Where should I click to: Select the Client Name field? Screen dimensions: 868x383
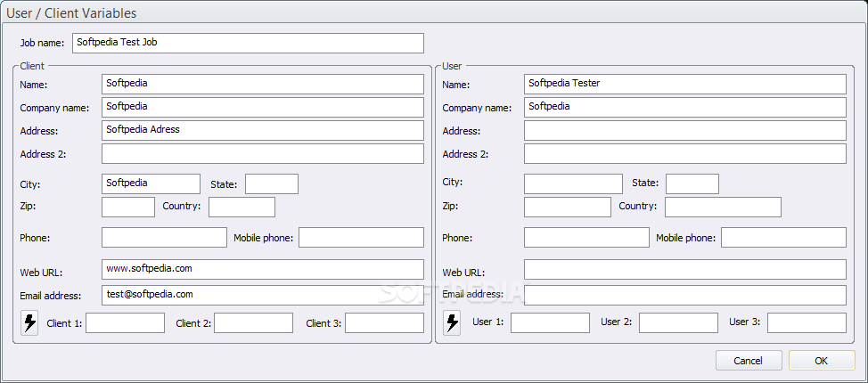pos(263,84)
